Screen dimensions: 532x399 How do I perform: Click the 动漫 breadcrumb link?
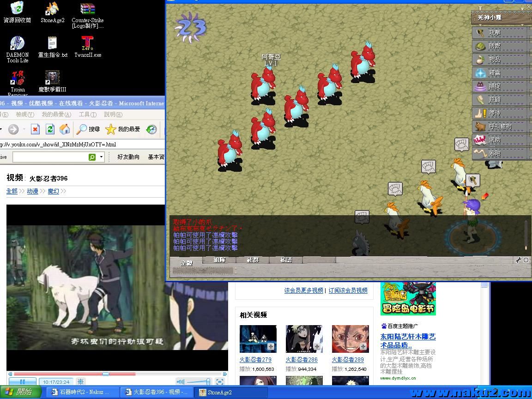(33, 191)
